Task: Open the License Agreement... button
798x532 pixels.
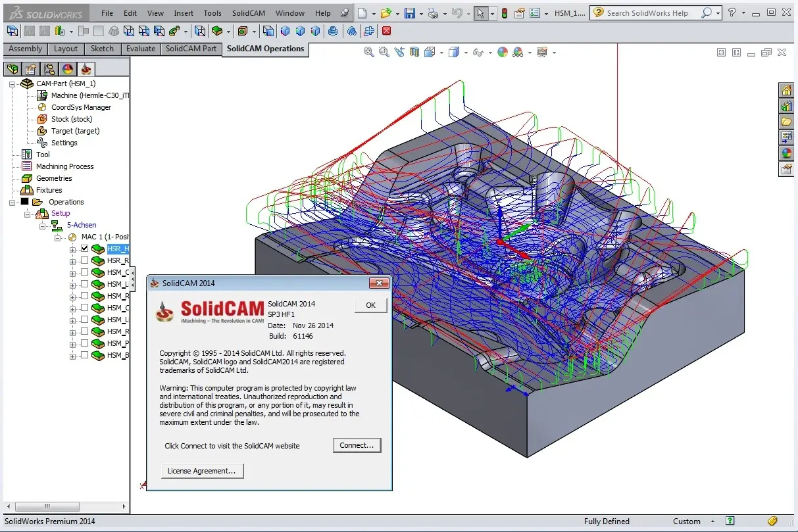Action: 202,471
